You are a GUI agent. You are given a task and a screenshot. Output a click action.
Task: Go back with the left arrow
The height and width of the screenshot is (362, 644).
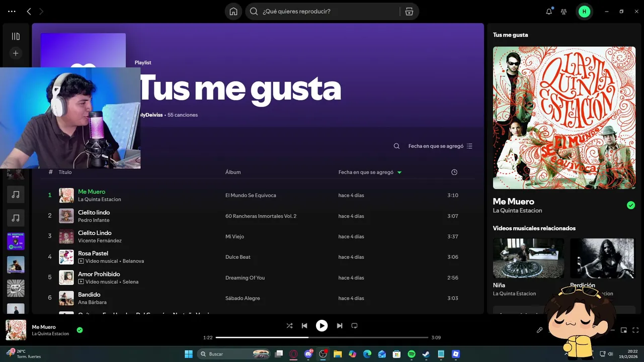[29, 11]
